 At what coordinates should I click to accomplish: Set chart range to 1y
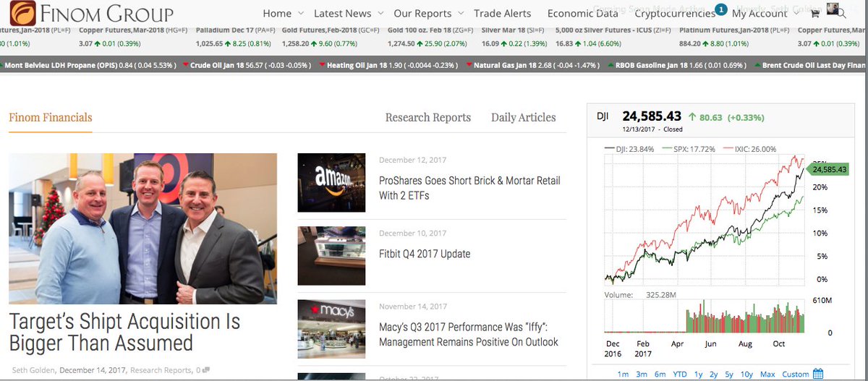click(x=699, y=374)
